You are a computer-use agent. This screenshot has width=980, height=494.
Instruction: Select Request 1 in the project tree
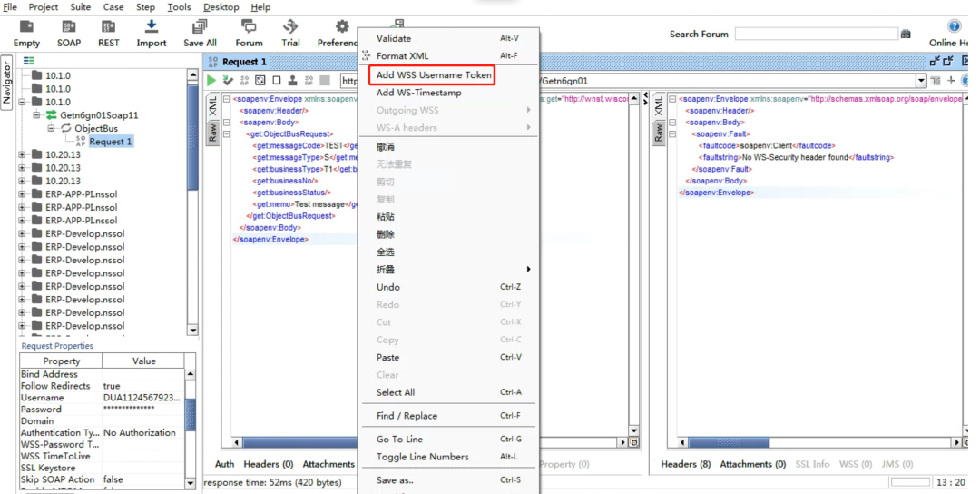click(110, 142)
